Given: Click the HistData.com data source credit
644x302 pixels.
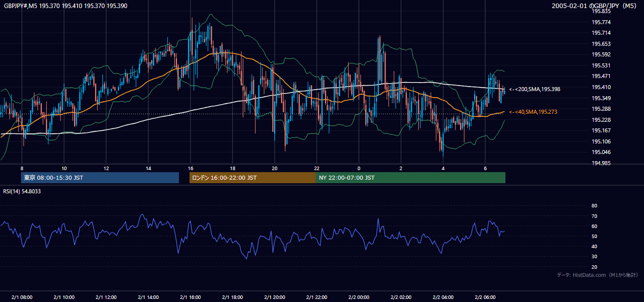Looking at the screenshot, I should point(598,275).
